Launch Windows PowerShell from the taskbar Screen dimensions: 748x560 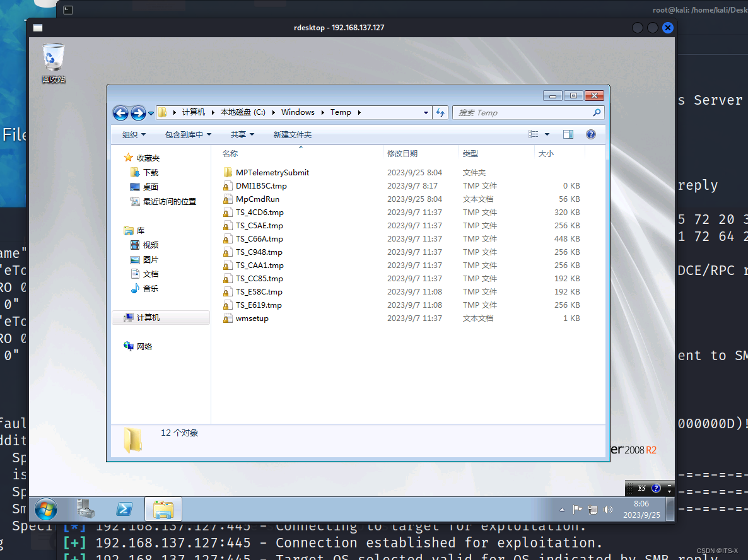pyautogui.click(x=124, y=509)
